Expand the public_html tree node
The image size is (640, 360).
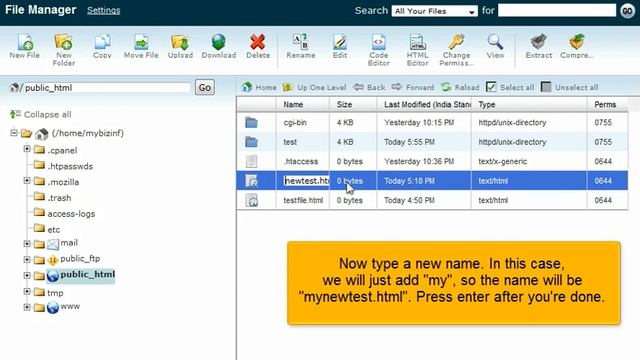tap(27, 276)
